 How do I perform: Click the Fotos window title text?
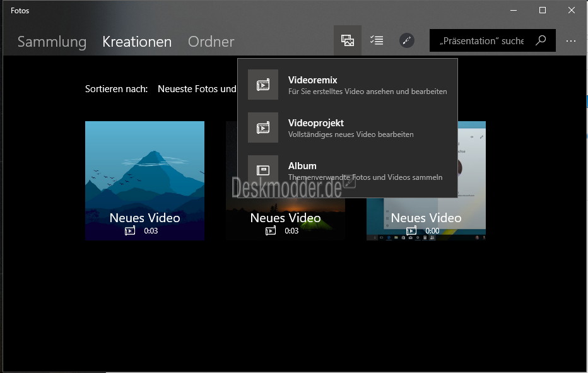pyautogui.click(x=20, y=11)
